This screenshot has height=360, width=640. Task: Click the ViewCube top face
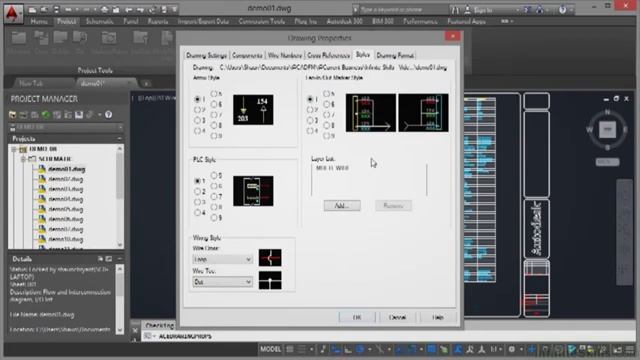607,130
